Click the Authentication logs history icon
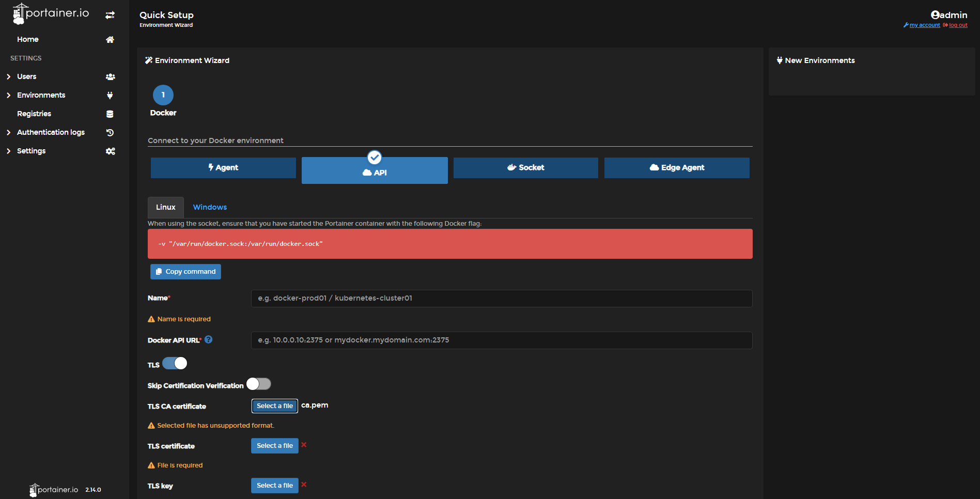This screenshot has height=499, width=980. tap(110, 132)
